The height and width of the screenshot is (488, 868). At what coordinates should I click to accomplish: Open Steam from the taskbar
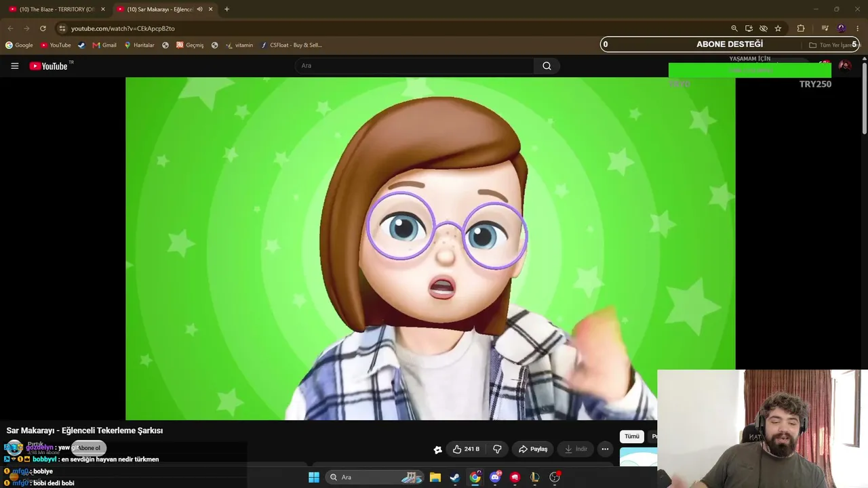pyautogui.click(x=454, y=477)
